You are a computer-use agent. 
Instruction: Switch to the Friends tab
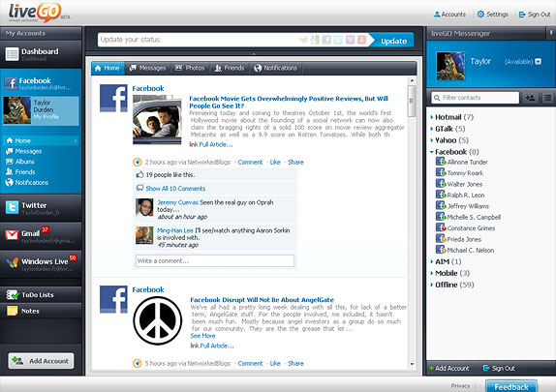point(230,68)
